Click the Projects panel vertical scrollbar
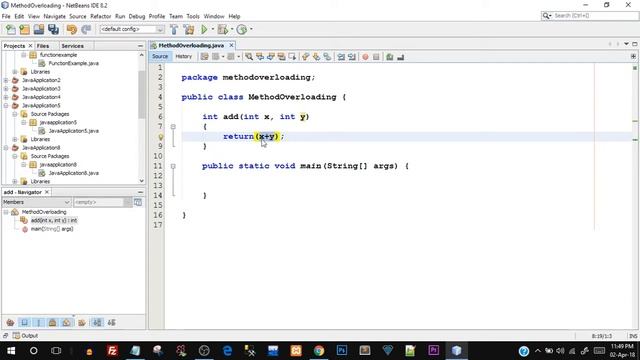Image resolution: width=640 pixels, height=360 pixels. [142, 95]
